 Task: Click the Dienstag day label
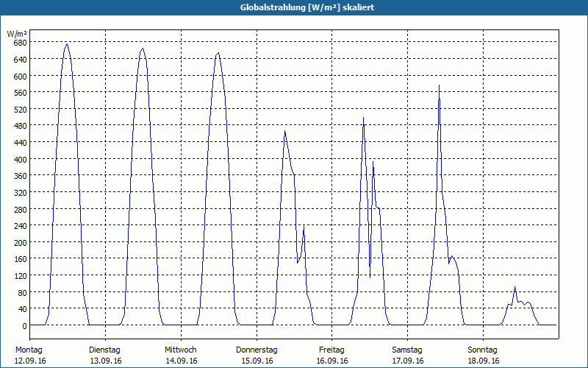pos(104,350)
